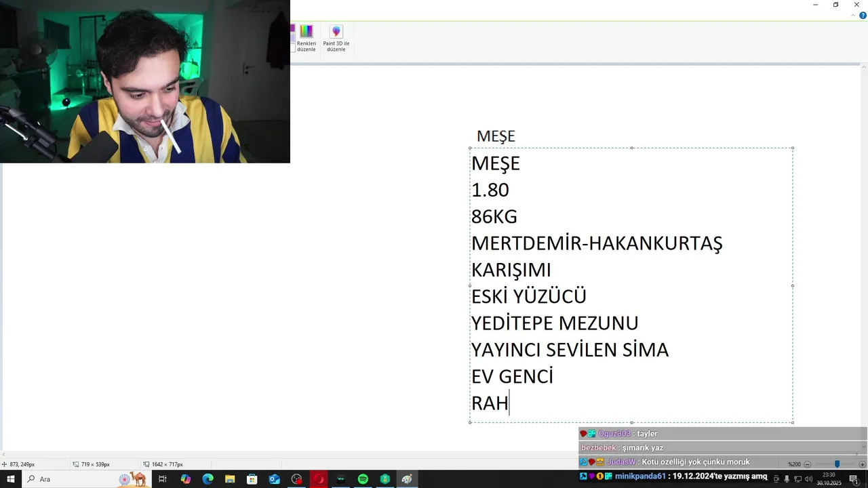Click the vertical scrollbar up arrow
The height and width of the screenshot is (488, 868).
click(x=864, y=67)
